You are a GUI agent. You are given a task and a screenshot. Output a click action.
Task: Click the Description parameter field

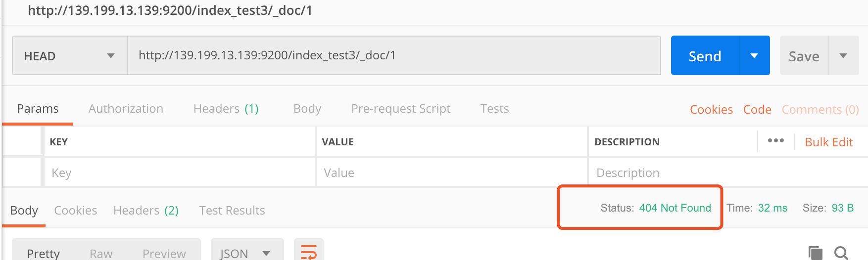point(727,173)
